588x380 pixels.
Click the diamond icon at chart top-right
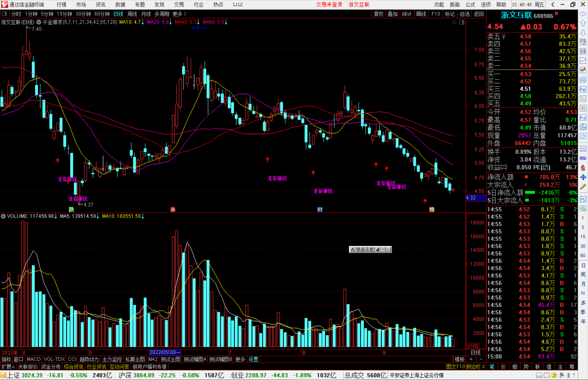[454, 22]
